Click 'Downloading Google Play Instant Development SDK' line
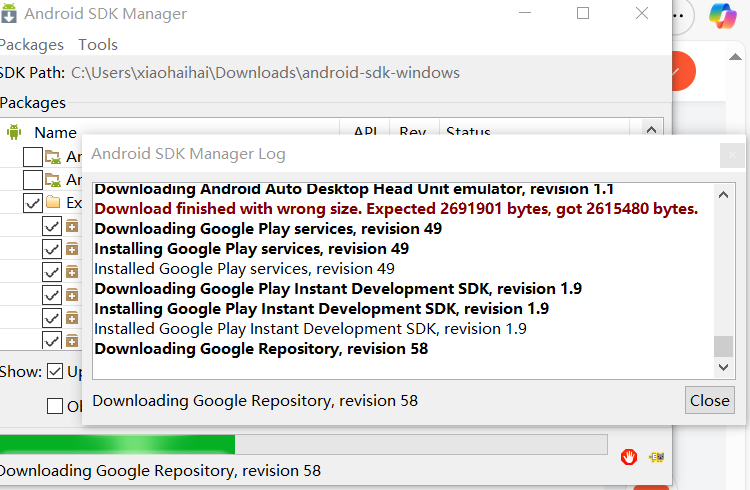The image size is (750, 490). tap(338, 289)
